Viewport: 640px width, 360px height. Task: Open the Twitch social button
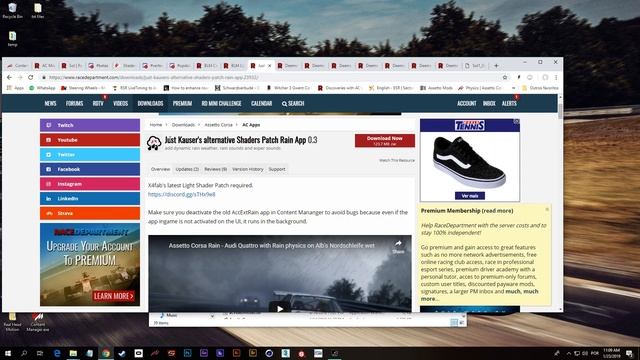point(90,125)
